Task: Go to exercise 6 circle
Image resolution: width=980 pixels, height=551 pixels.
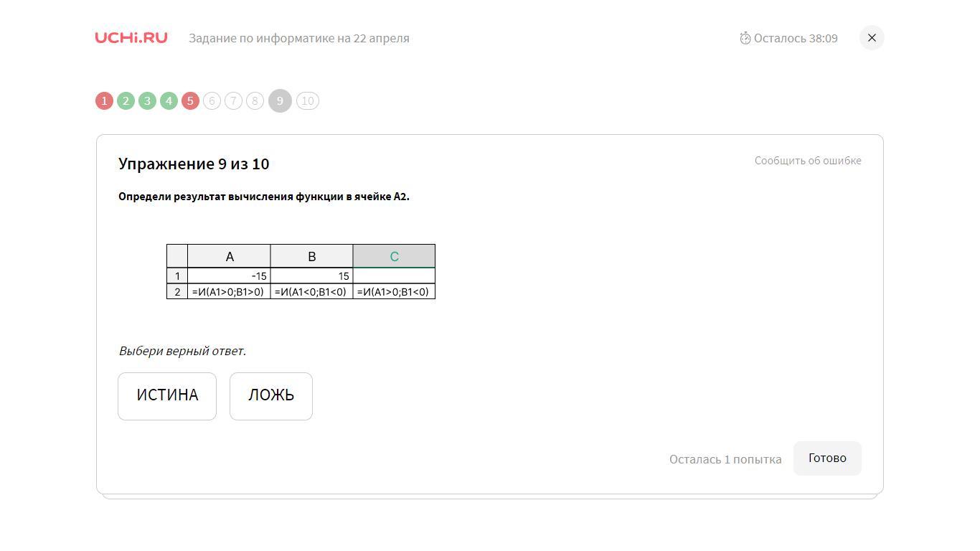Action: click(x=212, y=101)
